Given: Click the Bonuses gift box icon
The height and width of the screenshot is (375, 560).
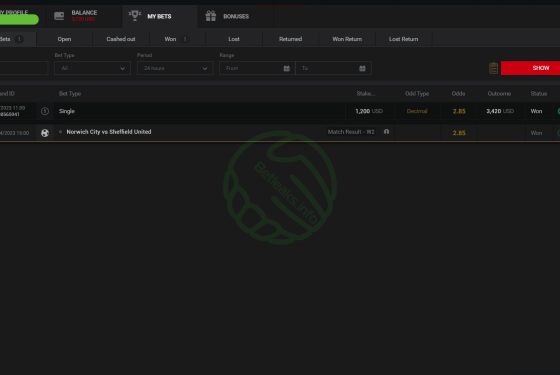Looking at the screenshot, I should pos(211,16).
